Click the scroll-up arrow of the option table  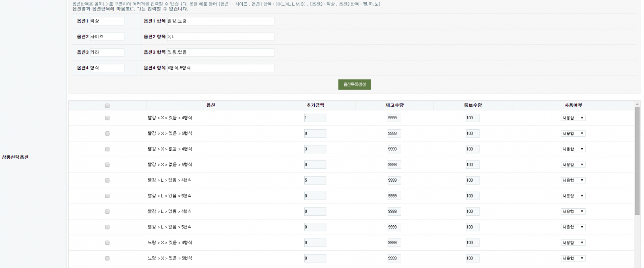[637, 104]
